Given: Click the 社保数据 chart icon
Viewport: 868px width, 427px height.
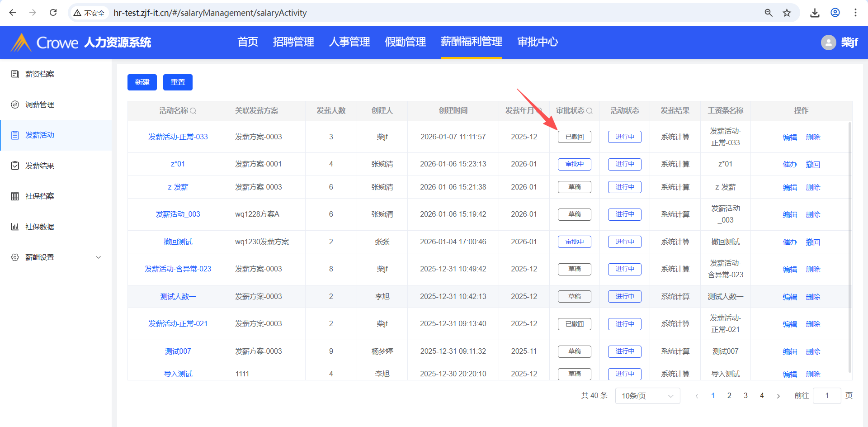Looking at the screenshot, I should tap(15, 227).
